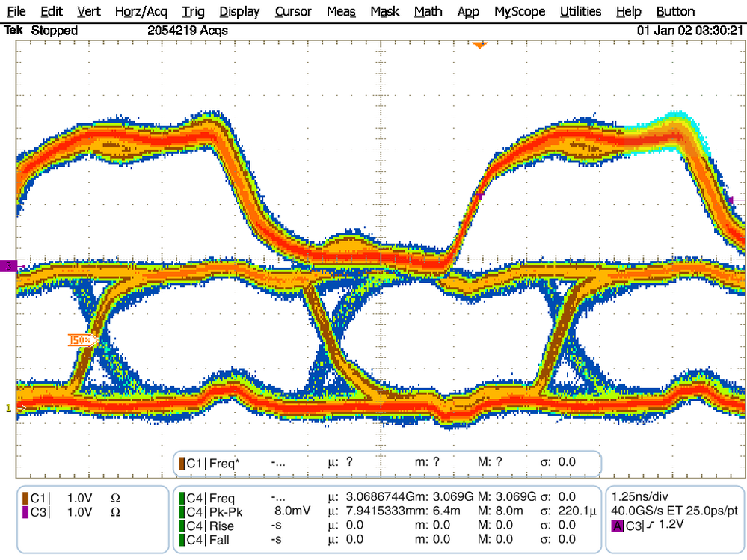Open the Display menu

239,11
